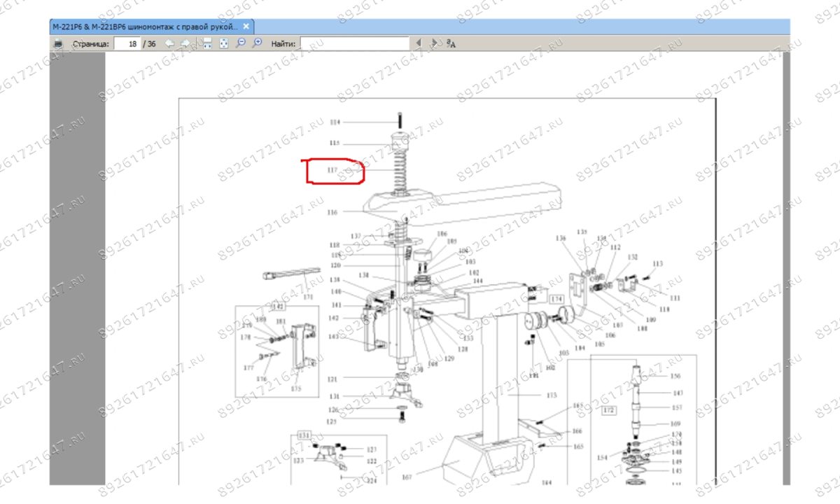Click the page number field showing 18

[x=127, y=43]
